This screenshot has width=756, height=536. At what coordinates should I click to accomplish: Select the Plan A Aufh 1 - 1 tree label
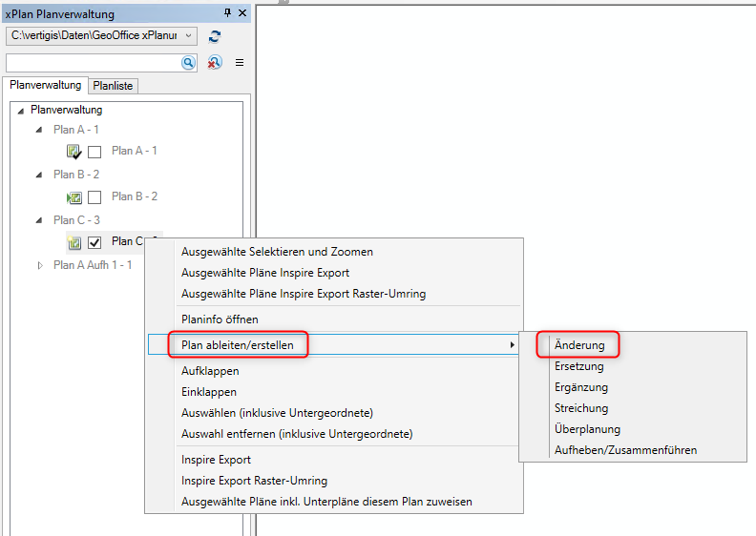(93, 265)
